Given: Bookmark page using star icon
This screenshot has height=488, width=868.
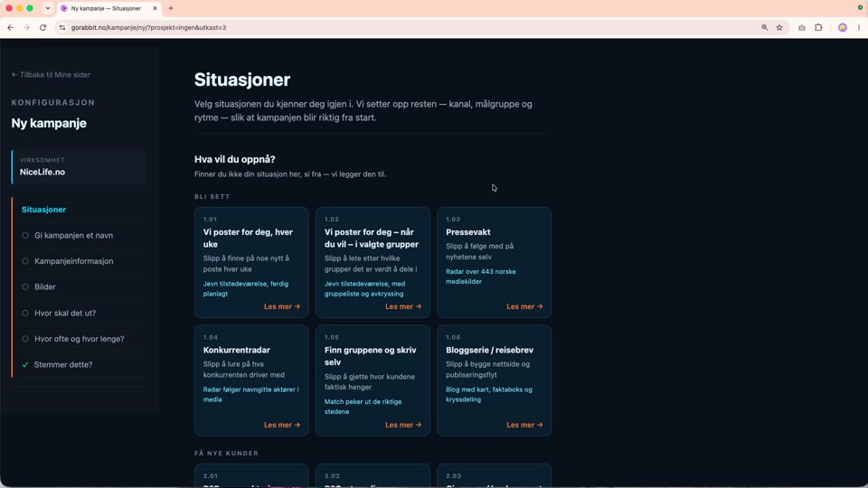Looking at the screenshot, I should point(779,28).
